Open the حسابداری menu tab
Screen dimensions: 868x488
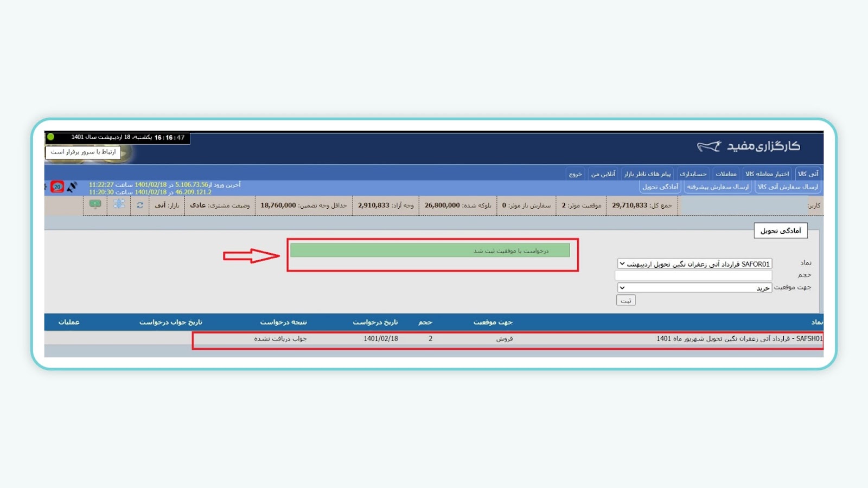click(x=693, y=174)
